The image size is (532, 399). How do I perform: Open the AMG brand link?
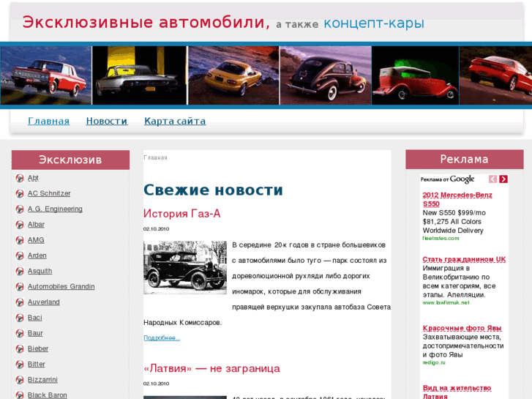pyautogui.click(x=36, y=240)
